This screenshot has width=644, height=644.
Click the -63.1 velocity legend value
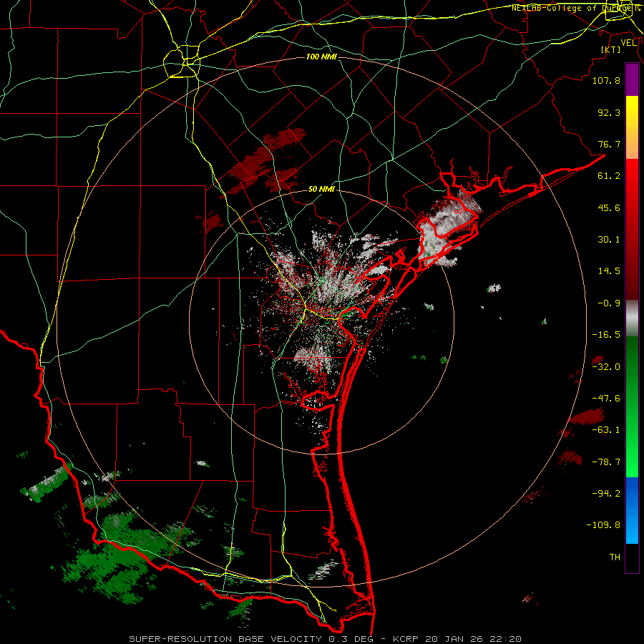tap(606, 430)
